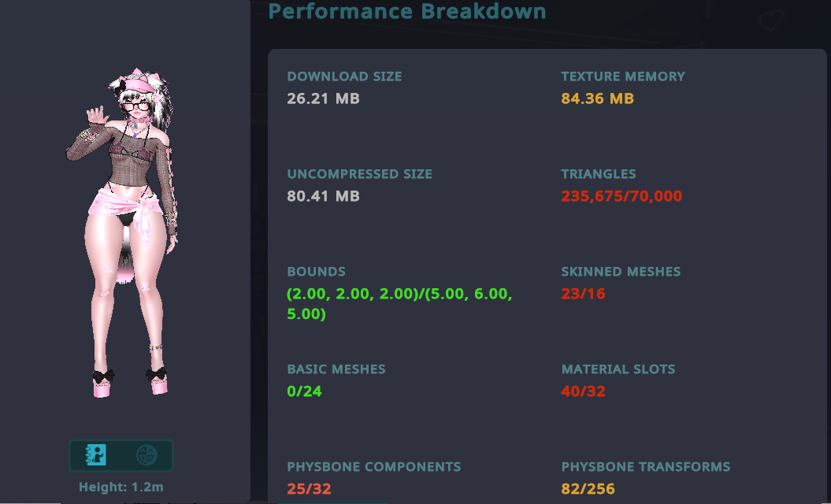
Task: Click the Skinned Meshes 23/16 value
Action: point(583,294)
